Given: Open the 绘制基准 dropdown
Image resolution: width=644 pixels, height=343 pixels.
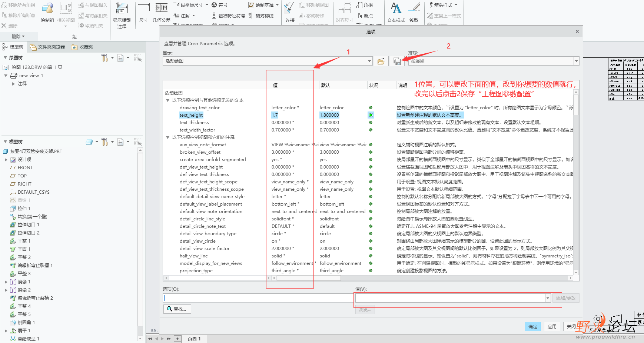Looking at the screenshot, I should pos(277,5).
